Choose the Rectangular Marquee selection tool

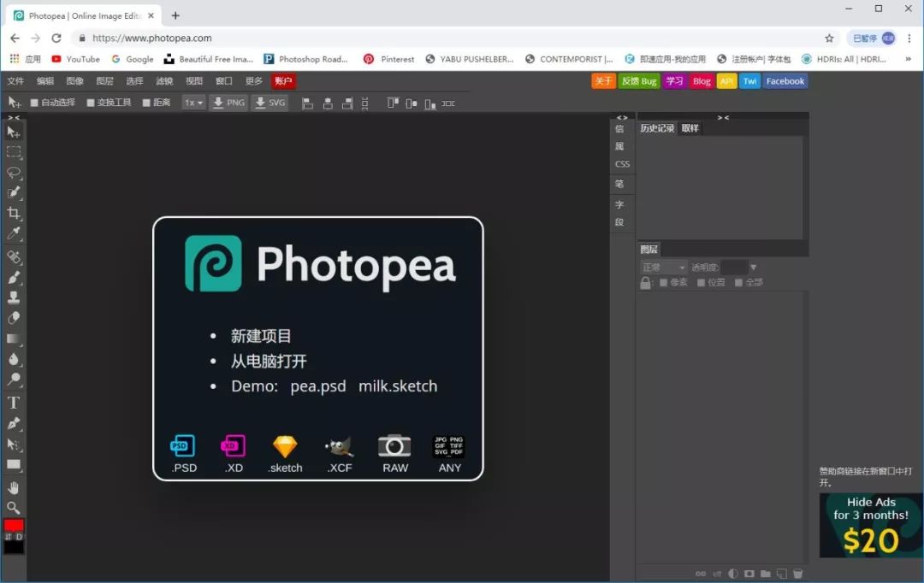point(14,152)
